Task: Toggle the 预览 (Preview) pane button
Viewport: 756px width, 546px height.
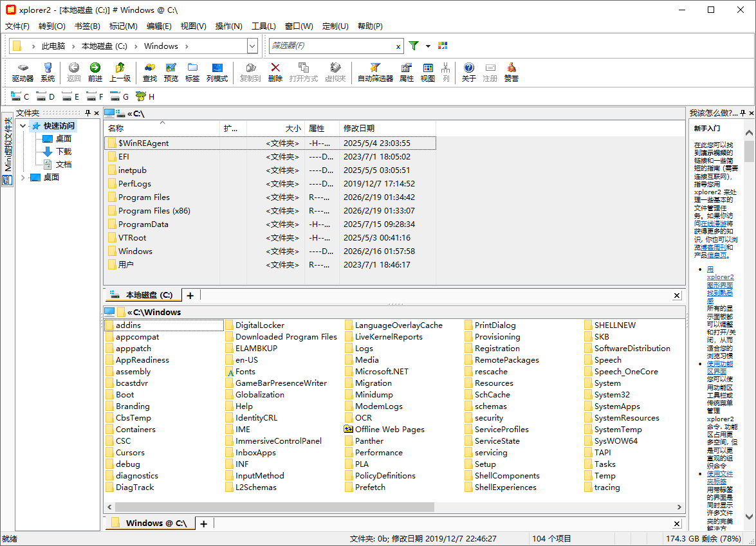Action: click(171, 72)
